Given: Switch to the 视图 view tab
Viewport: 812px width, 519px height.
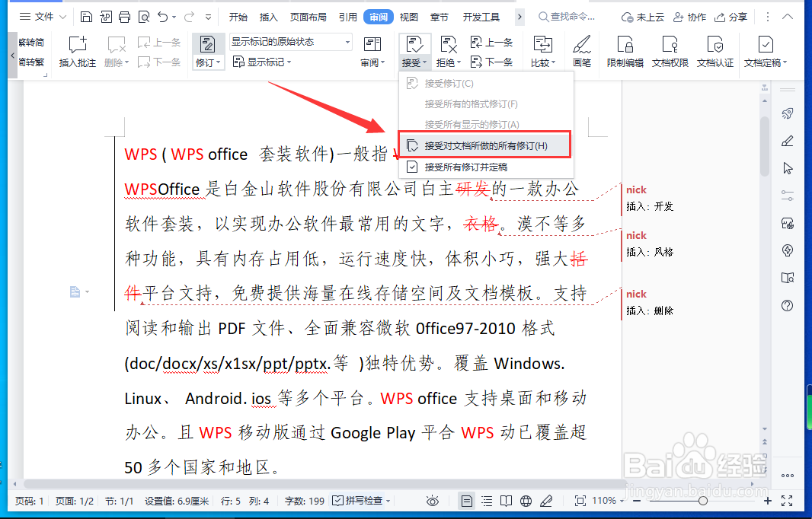Looking at the screenshot, I should [408, 17].
